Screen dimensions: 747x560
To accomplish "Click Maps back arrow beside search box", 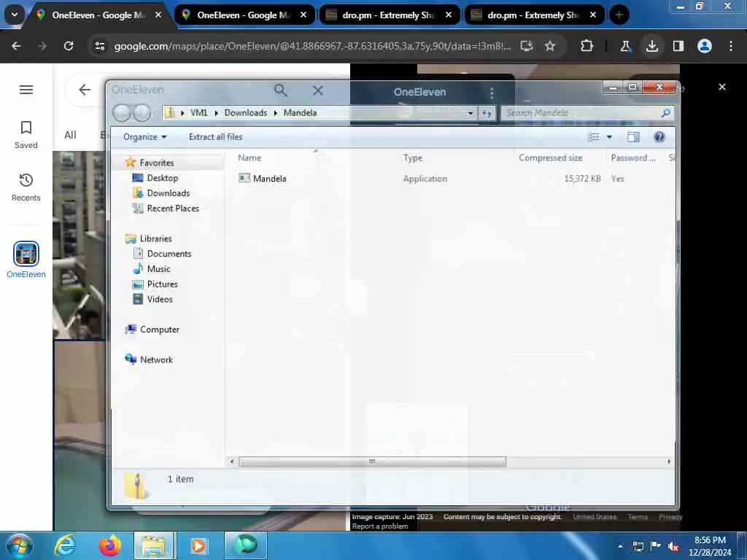I will (x=85, y=90).
